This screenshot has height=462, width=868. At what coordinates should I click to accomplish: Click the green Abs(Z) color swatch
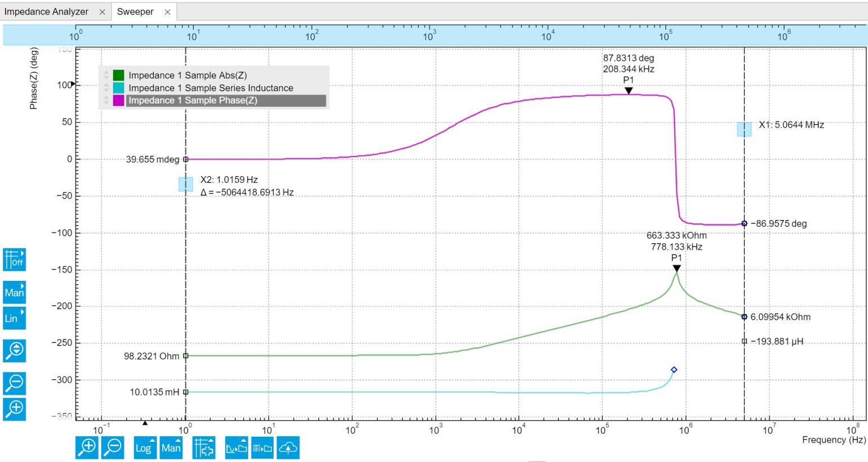(x=118, y=75)
